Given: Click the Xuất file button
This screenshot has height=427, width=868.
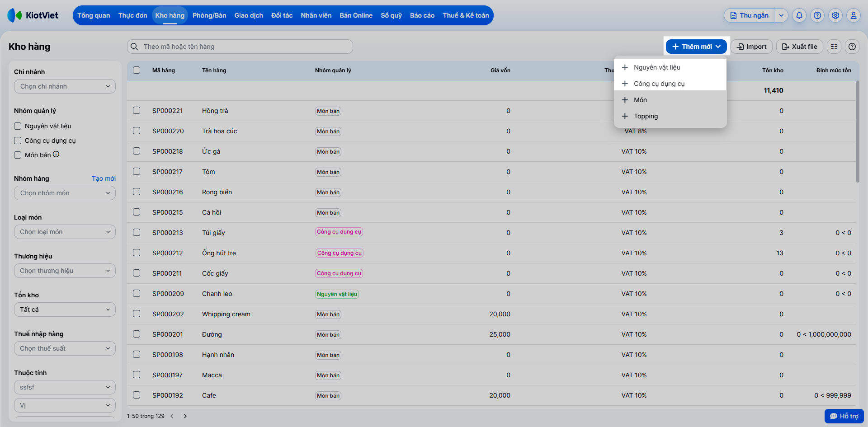Looking at the screenshot, I should coord(800,47).
